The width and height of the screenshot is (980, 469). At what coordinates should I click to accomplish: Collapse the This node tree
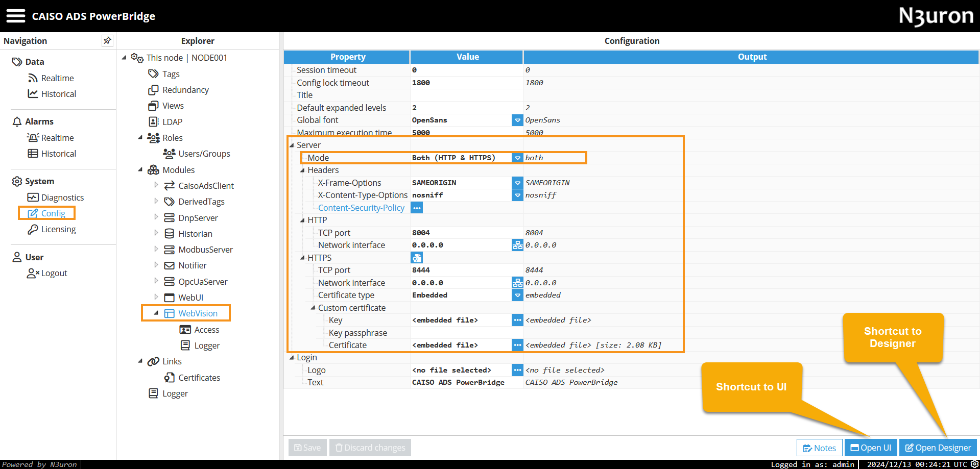[124, 58]
